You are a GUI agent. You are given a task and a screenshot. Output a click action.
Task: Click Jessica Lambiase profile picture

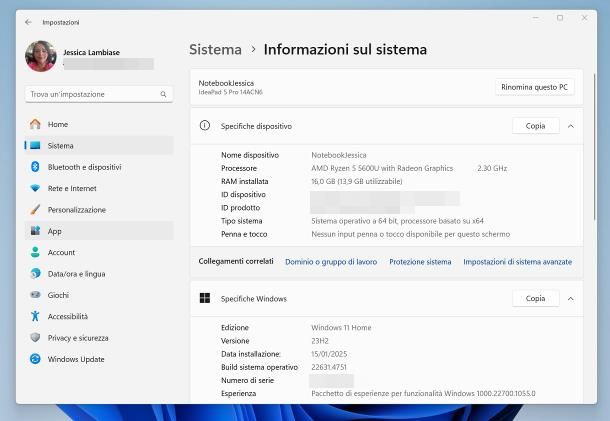(41, 56)
